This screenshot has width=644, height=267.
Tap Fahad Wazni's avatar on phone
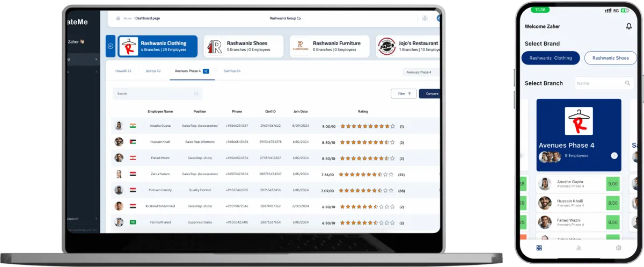tap(545, 222)
